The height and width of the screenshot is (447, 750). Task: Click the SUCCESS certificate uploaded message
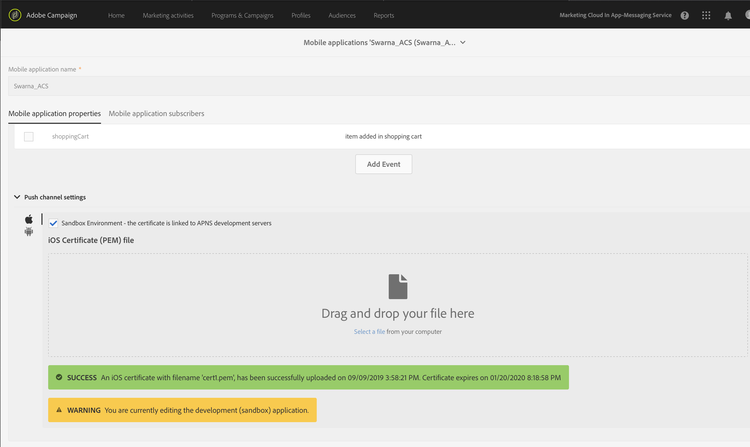click(309, 377)
